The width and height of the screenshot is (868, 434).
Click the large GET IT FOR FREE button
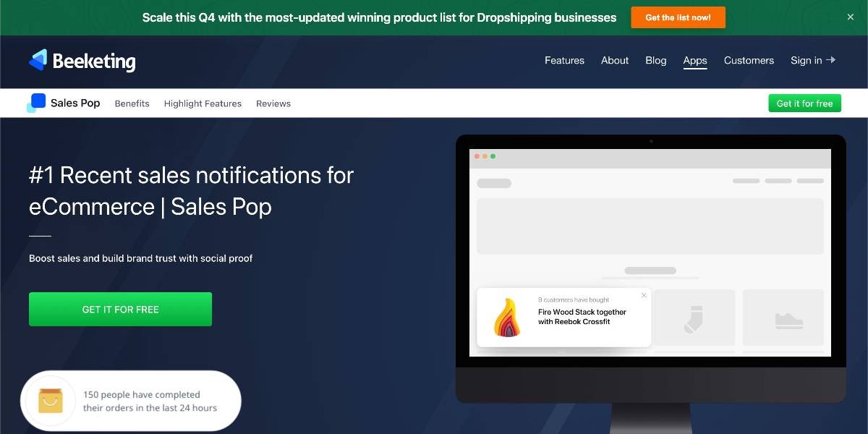120,309
